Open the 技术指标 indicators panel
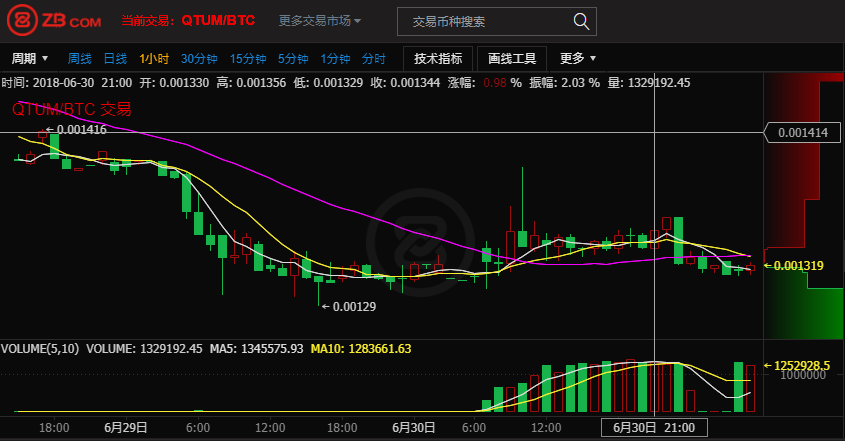 coord(438,58)
